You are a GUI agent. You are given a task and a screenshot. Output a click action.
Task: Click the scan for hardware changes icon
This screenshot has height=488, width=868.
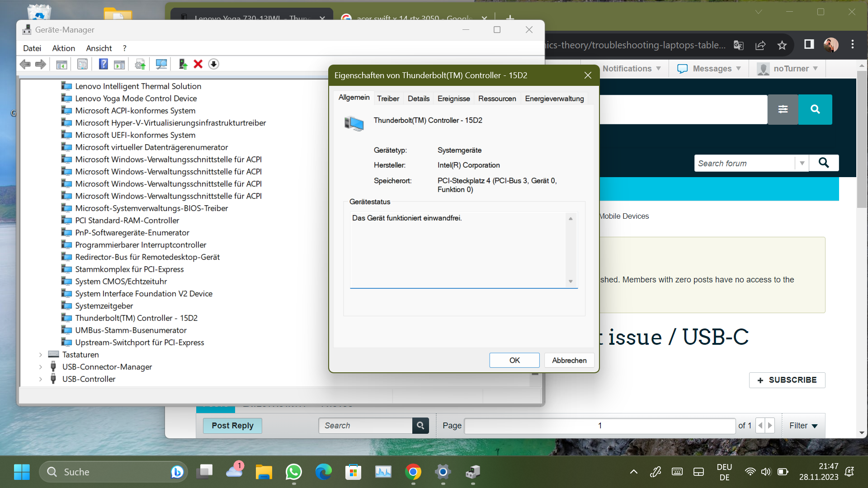pyautogui.click(x=161, y=64)
